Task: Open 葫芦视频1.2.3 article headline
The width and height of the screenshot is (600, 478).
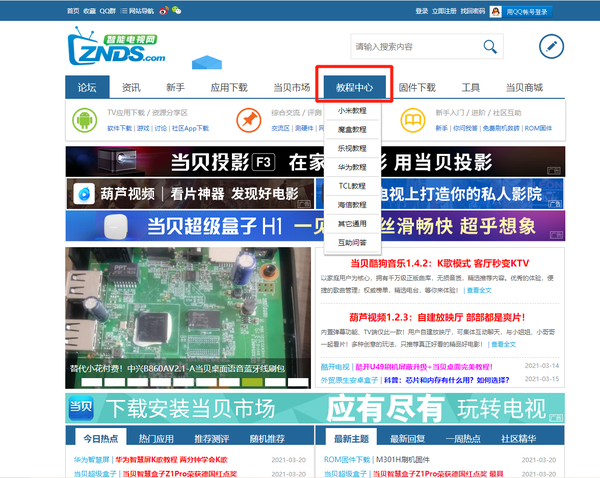Action: point(437,317)
